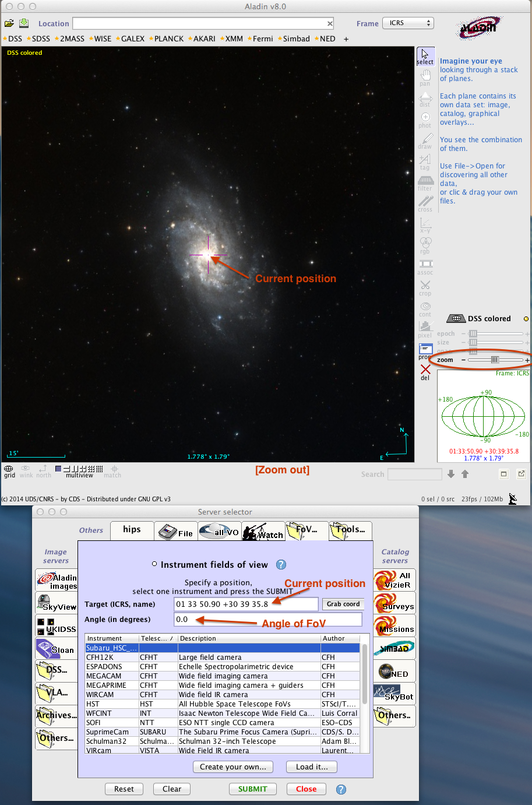
Task: Toggle the coordinate grid
Action: coord(9,471)
